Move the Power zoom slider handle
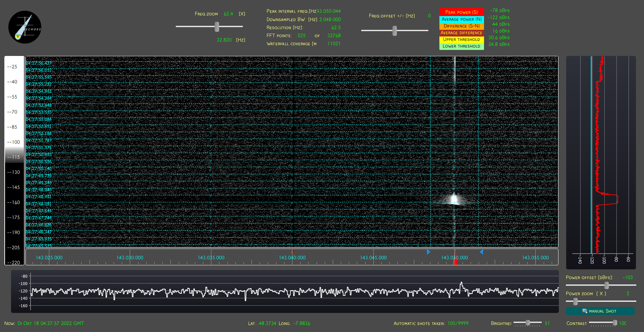 (x=576, y=302)
